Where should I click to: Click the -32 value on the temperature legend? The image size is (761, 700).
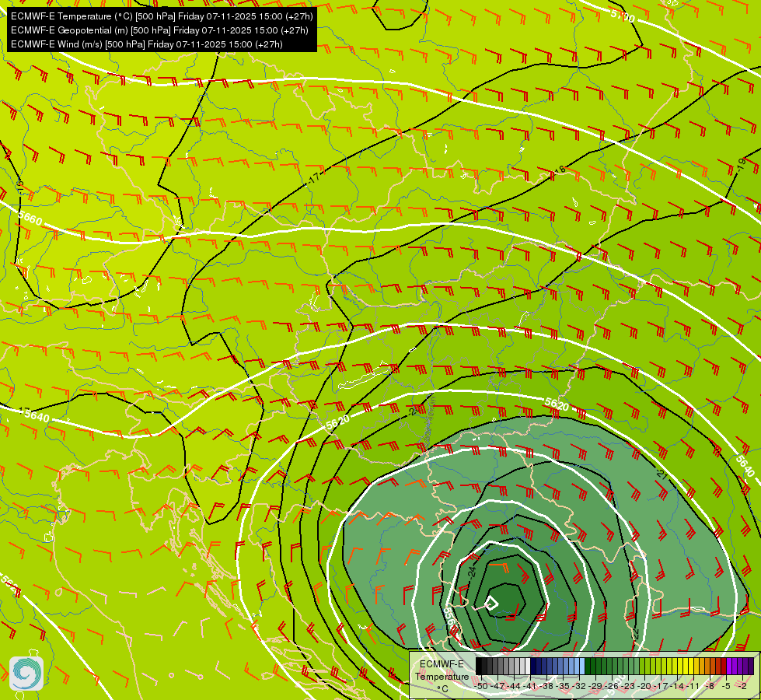point(579,686)
